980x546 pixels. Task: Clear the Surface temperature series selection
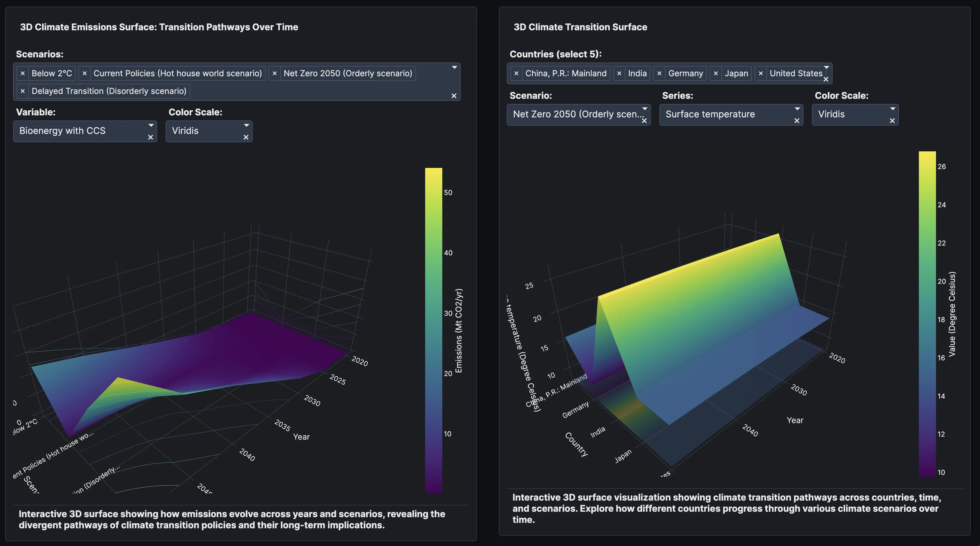797,121
